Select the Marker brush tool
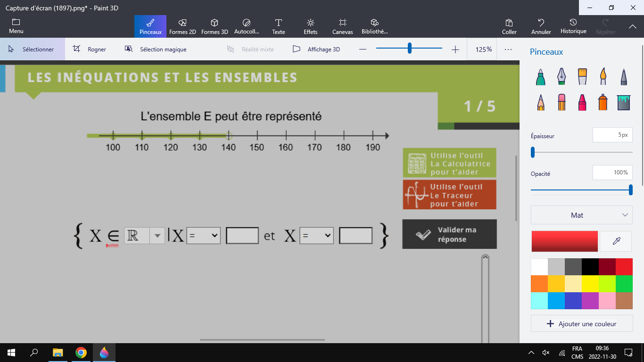This screenshot has height=362, width=644. click(541, 76)
